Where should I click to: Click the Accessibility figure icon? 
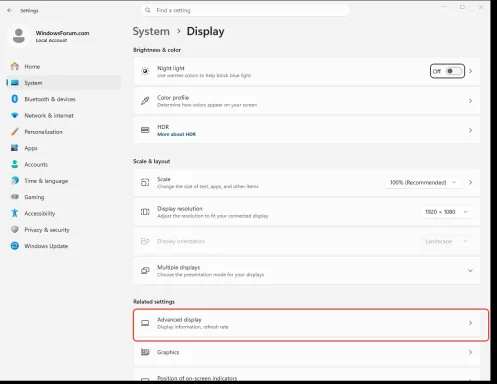[15, 213]
